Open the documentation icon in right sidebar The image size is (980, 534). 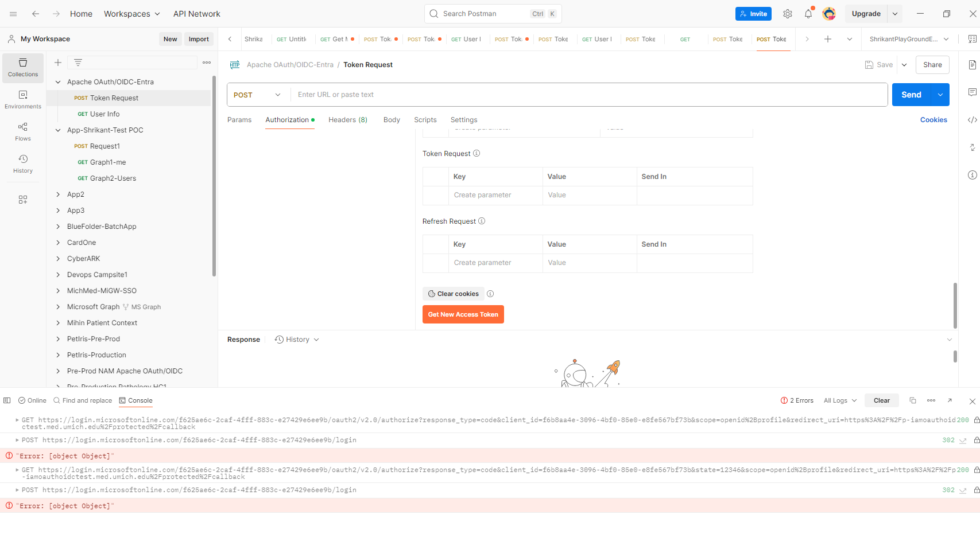coord(972,65)
